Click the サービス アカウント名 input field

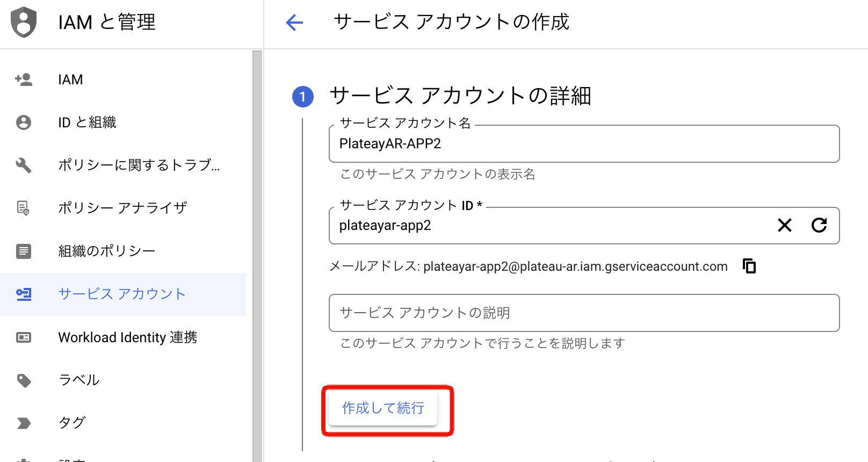[583, 144]
